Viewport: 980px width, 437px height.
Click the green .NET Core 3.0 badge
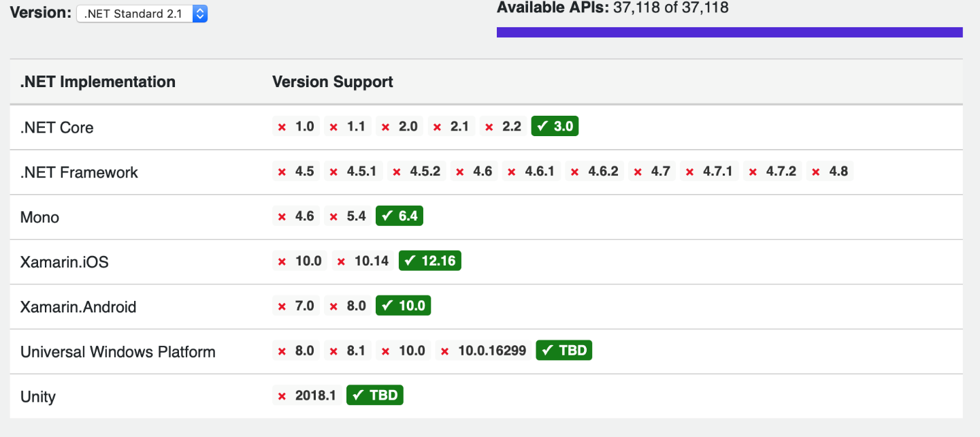[555, 127]
